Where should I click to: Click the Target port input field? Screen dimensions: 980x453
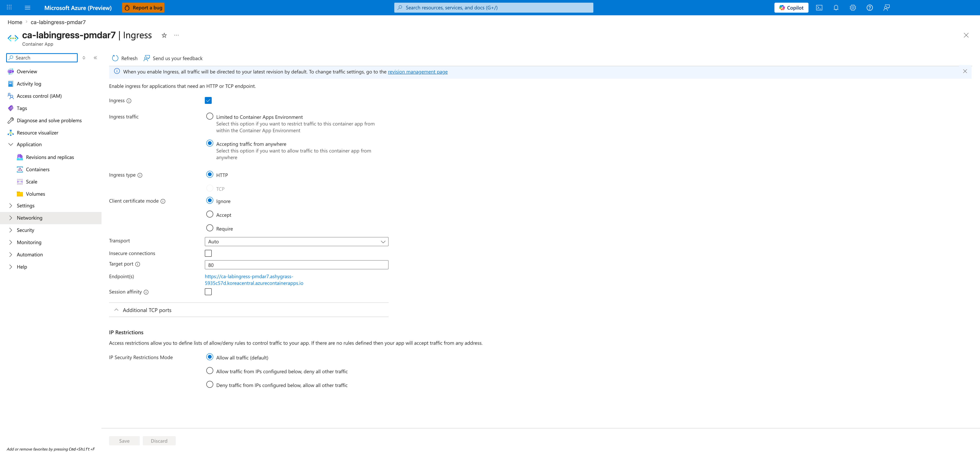click(x=296, y=265)
